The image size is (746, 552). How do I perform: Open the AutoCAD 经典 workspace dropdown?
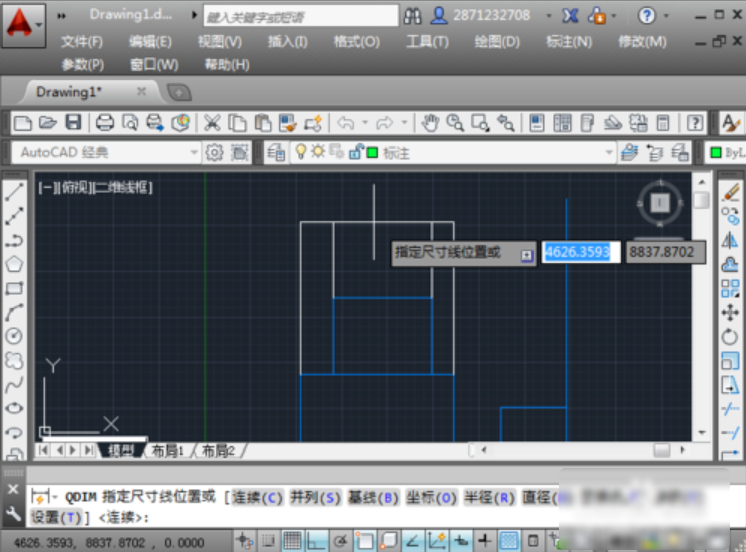point(194,153)
